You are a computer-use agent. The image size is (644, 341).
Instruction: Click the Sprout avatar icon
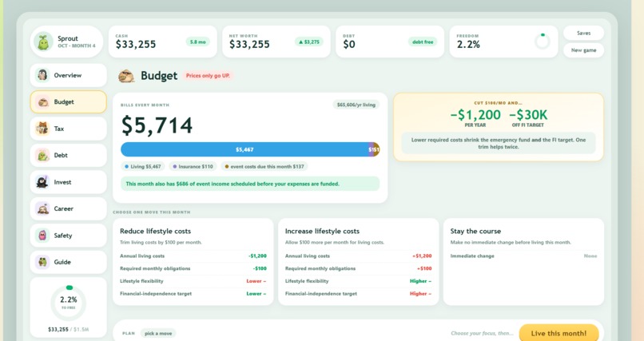point(43,42)
